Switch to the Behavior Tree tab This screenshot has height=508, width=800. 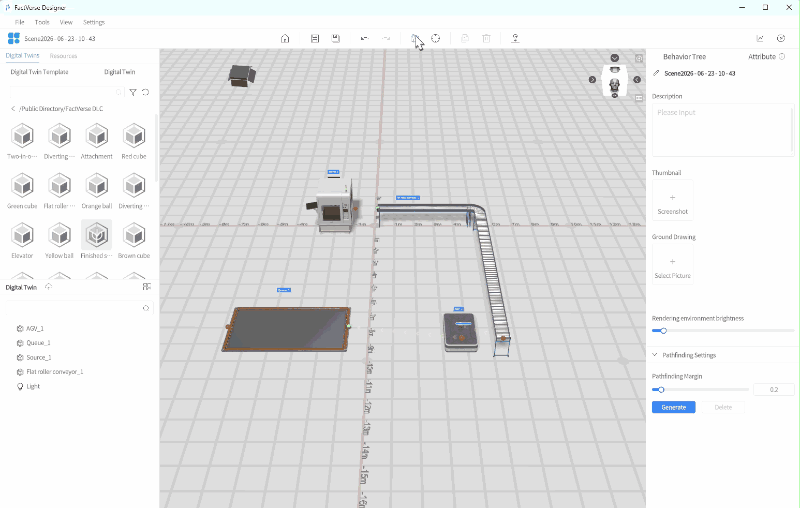pos(684,57)
